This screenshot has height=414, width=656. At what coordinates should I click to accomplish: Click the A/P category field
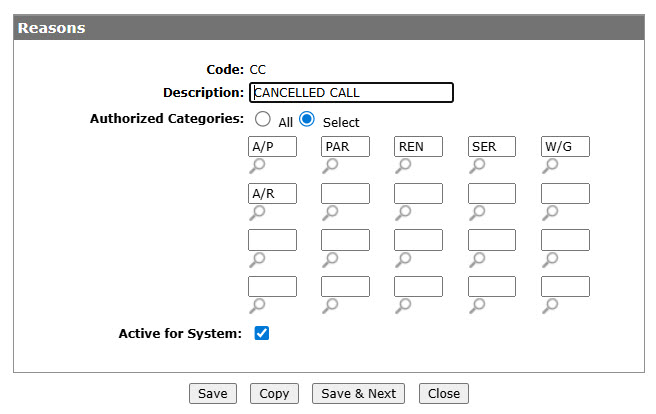tap(272, 146)
